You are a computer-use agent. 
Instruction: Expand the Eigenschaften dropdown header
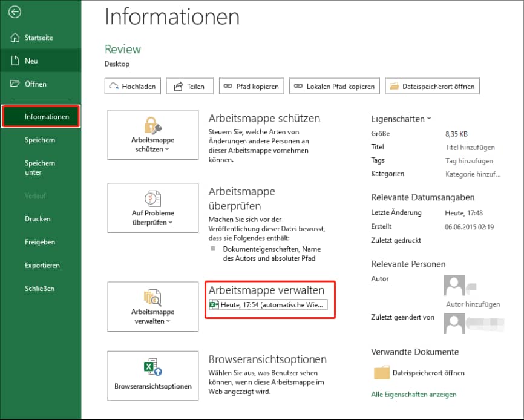[401, 119]
